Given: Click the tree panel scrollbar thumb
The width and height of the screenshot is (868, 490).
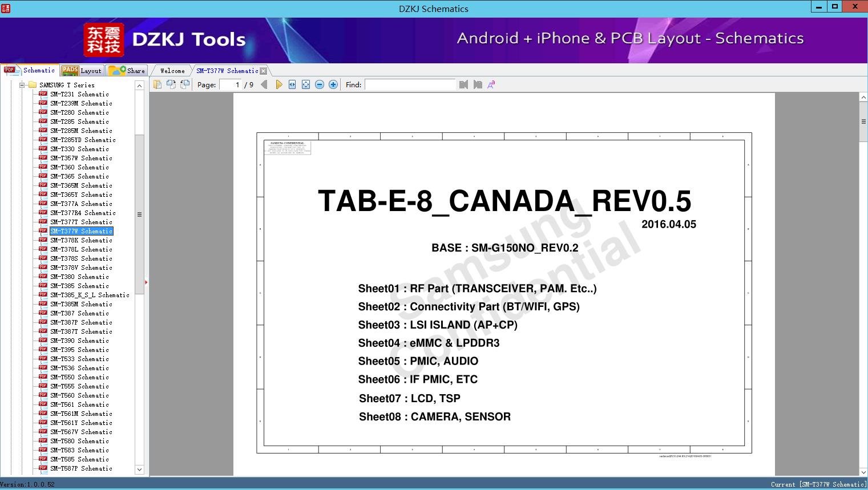Looking at the screenshot, I should click(x=139, y=214).
